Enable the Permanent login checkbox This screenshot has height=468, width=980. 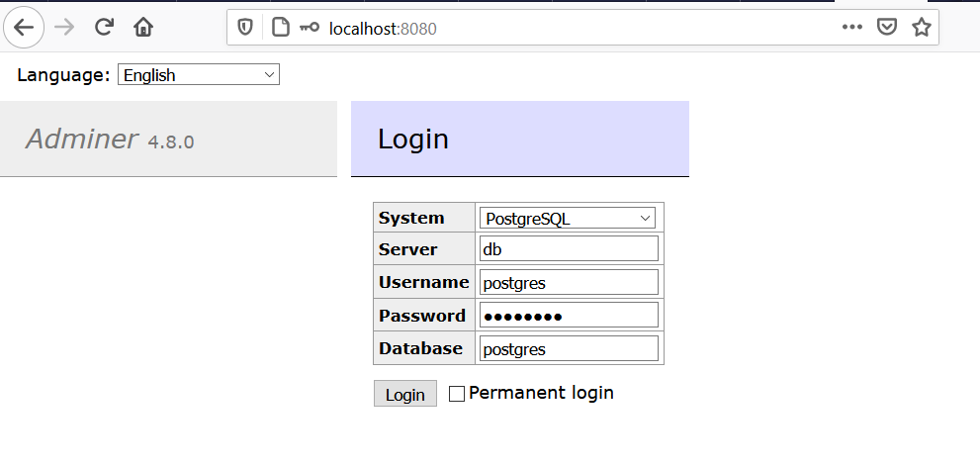(457, 394)
